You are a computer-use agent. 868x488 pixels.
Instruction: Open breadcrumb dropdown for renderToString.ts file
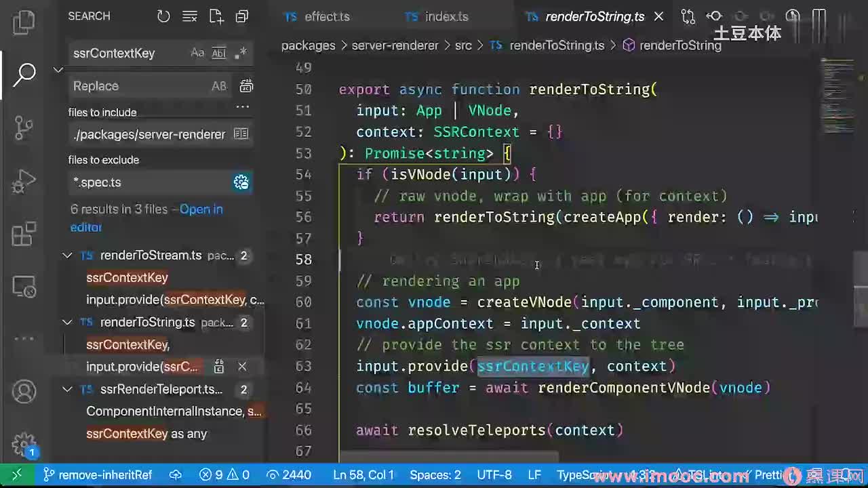[x=547, y=45]
